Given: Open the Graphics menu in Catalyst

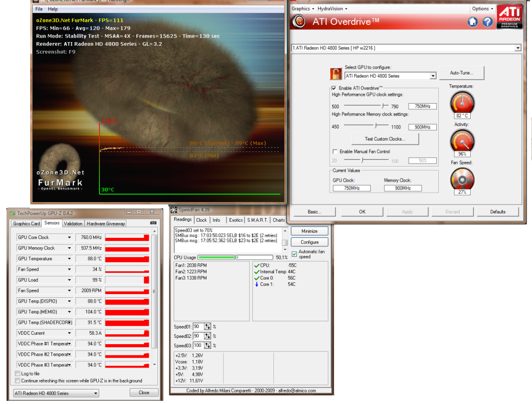Looking at the screenshot, I should [303, 9].
